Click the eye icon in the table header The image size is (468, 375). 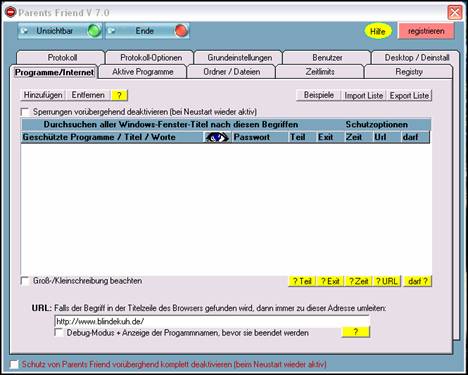pyautogui.click(x=217, y=137)
